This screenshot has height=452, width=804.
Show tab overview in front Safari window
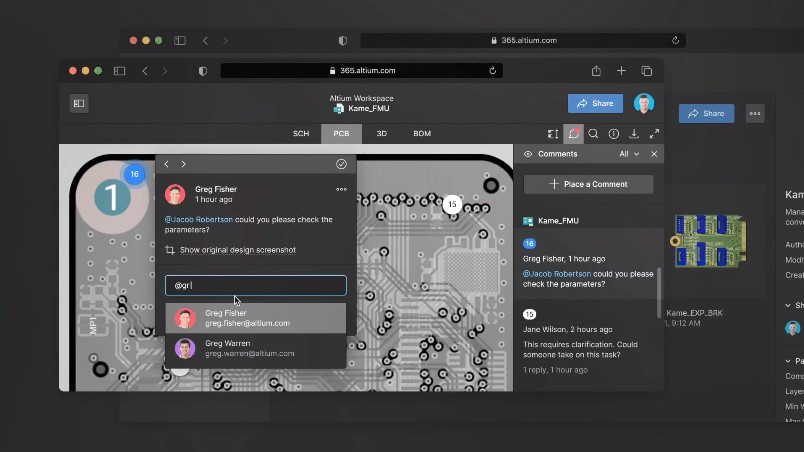tap(647, 71)
